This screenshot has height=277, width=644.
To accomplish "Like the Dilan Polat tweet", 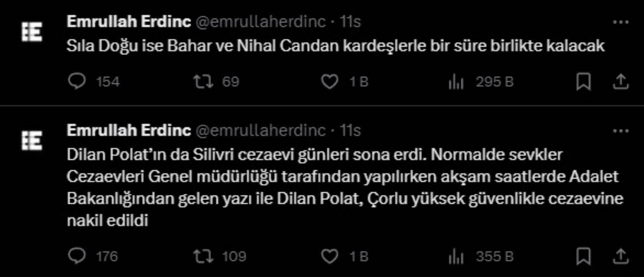I will click(330, 256).
